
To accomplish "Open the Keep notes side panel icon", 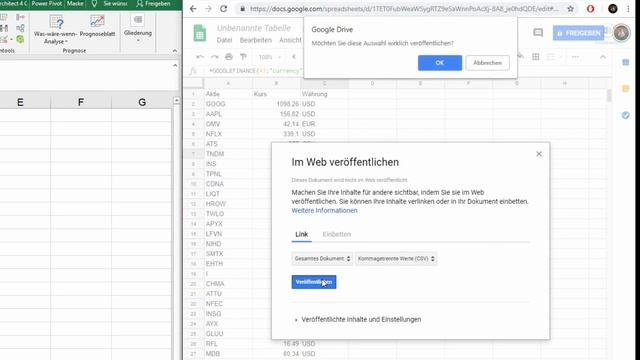I will [x=625, y=89].
